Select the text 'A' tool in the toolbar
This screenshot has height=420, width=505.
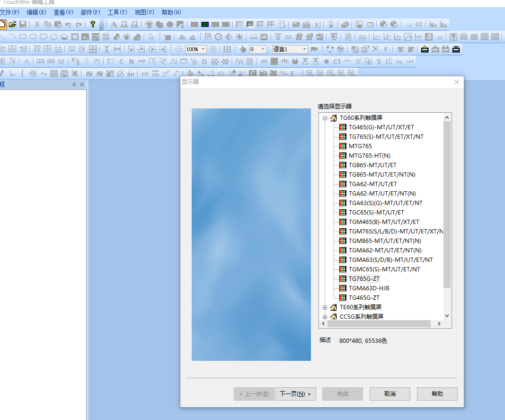[114, 24]
